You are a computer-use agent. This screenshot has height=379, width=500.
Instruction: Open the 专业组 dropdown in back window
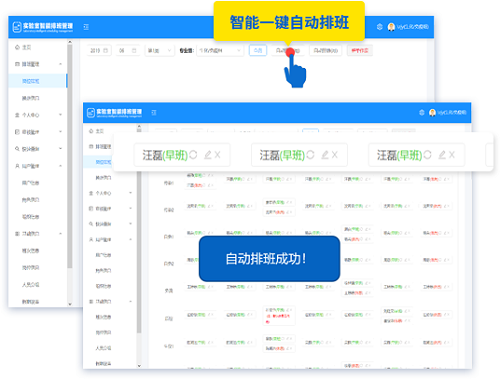[x=220, y=50]
